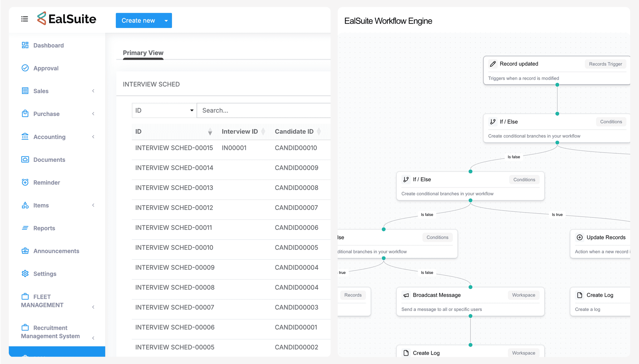
Task: Open the ID search field selector dropdown
Action: (164, 110)
